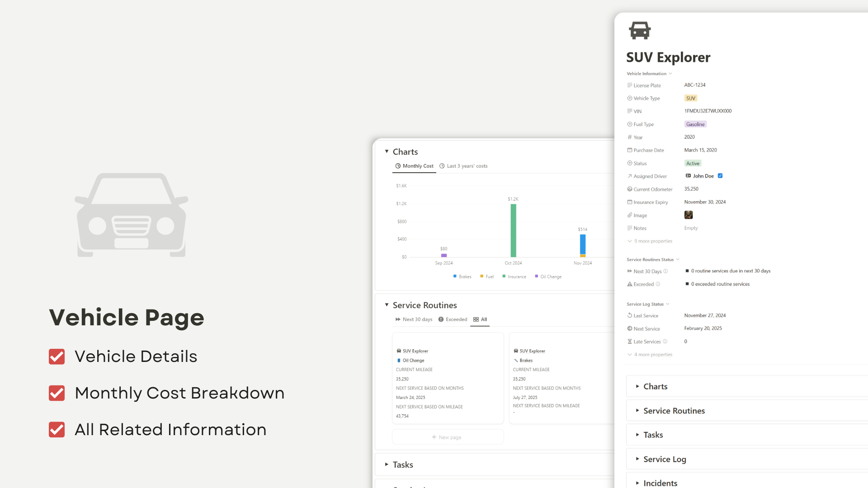The image size is (868, 488).
Task: Click the Insurance Expiry calendar icon
Action: (x=629, y=202)
